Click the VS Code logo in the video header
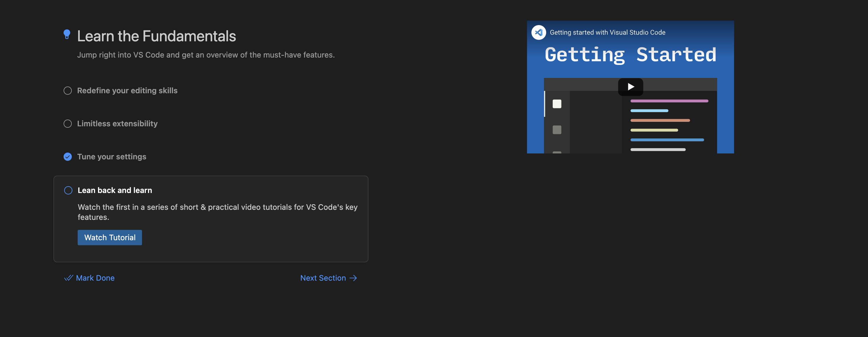868x337 pixels. click(x=539, y=32)
